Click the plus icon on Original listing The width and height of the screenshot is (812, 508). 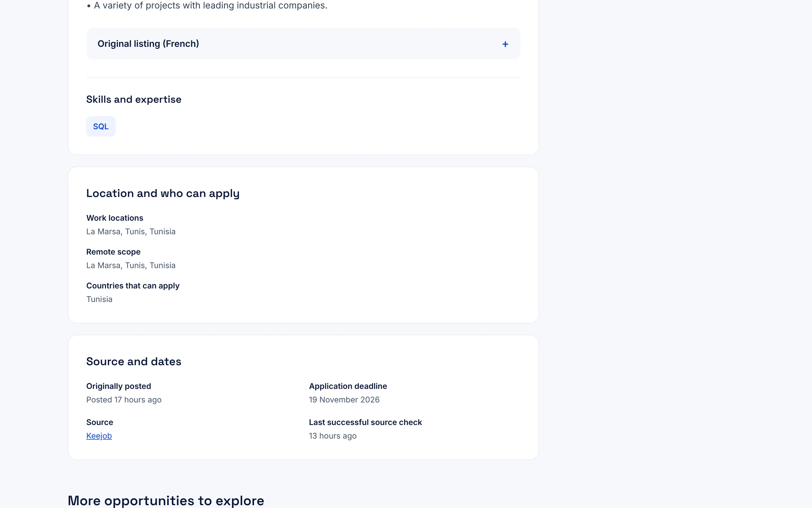pos(505,44)
